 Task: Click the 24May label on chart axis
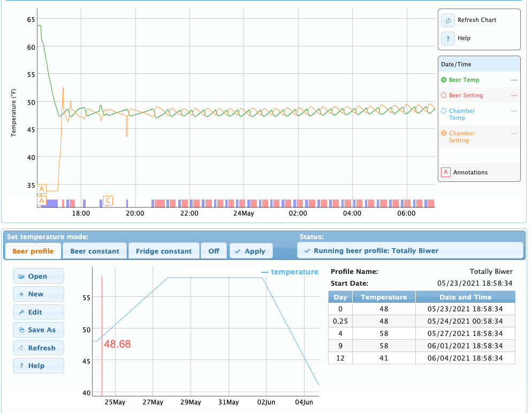click(x=244, y=213)
